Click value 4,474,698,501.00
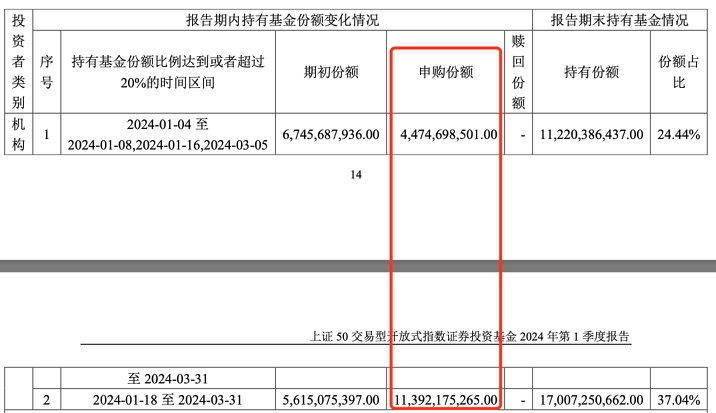The width and height of the screenshot is (716, 413). (x=448, y=134)
